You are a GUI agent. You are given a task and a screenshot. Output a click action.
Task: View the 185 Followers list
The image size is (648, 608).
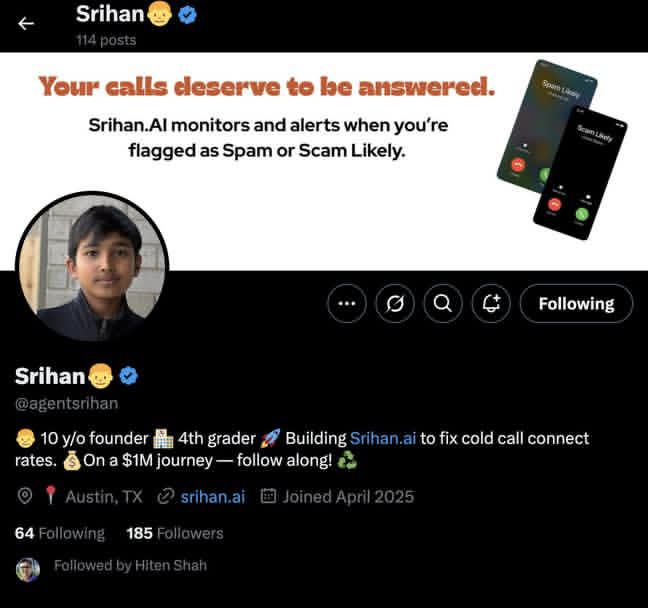click(175, 533)
